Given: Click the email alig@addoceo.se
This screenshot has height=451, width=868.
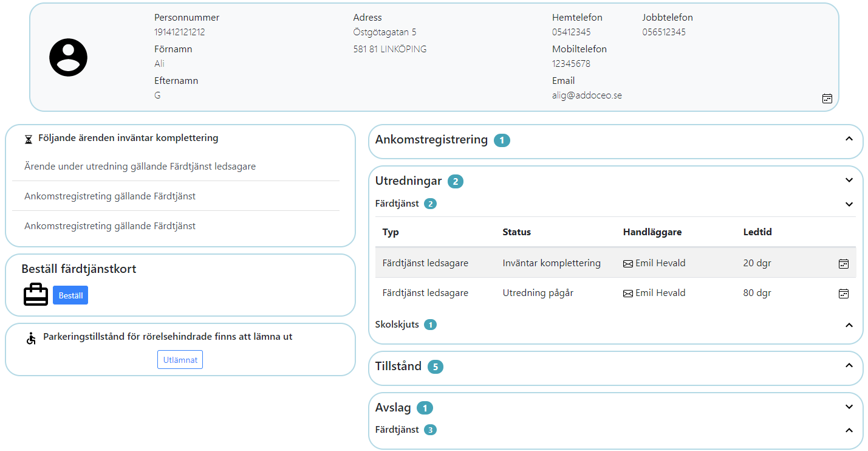Looking at the screenshot, I should pos(587,95).
